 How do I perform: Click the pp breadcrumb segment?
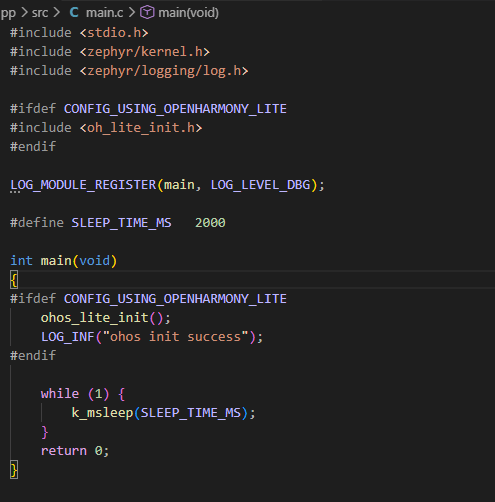click(x=8, y=13)
